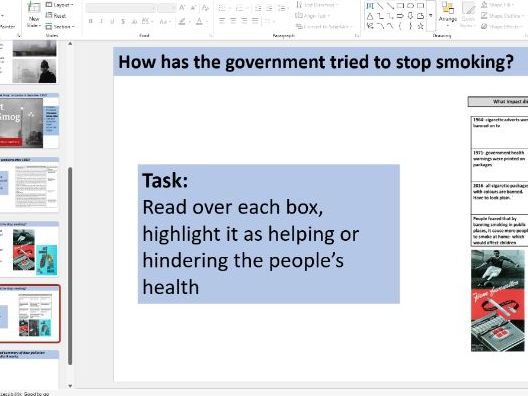The width and height of the screenshot is (528, 396).
Task: Select the right brace shape
Action: [410, 26]
